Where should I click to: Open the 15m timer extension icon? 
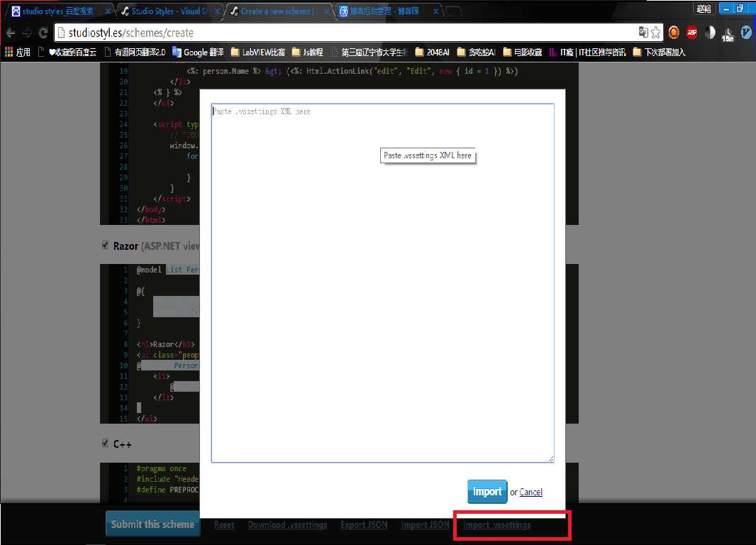(728, 34)
